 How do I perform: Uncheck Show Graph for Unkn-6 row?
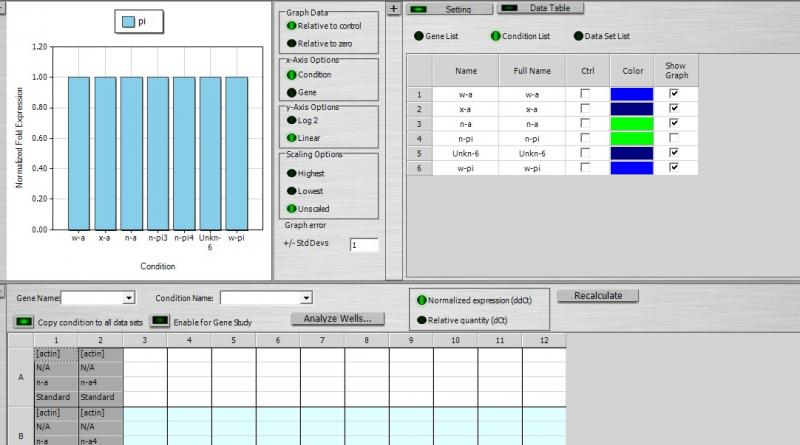(674, 152)
